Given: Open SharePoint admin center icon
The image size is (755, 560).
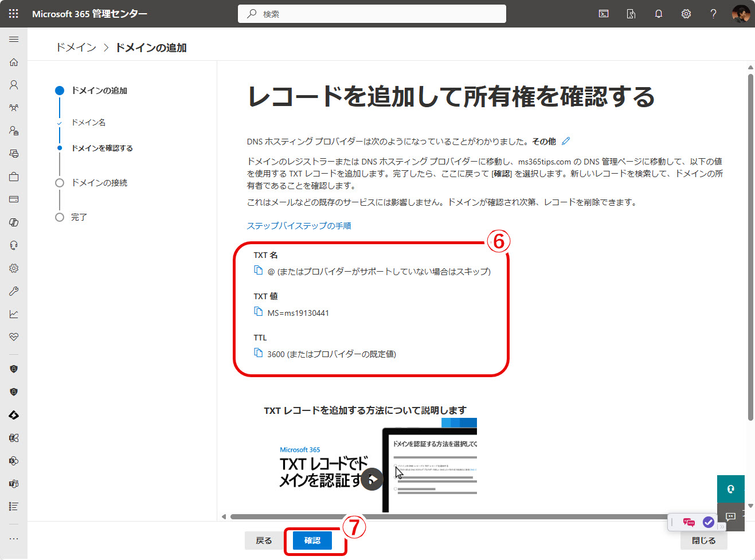Looking at the screenshot, I should 14,461.
